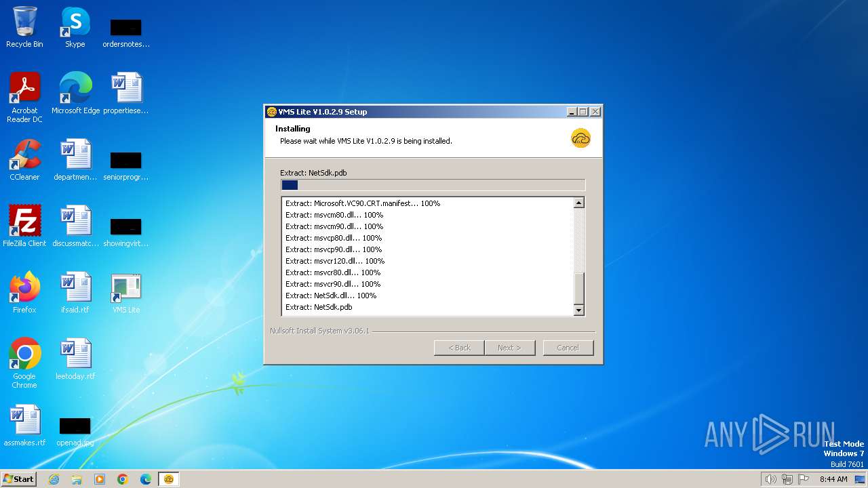Open the Recycle Bin desktop icon
The image size is (868, 488).
[x=24, y=27]
